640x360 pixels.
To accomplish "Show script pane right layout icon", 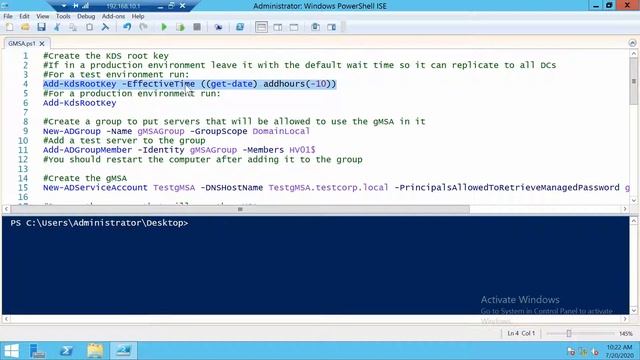I will (x=278, y=27).
